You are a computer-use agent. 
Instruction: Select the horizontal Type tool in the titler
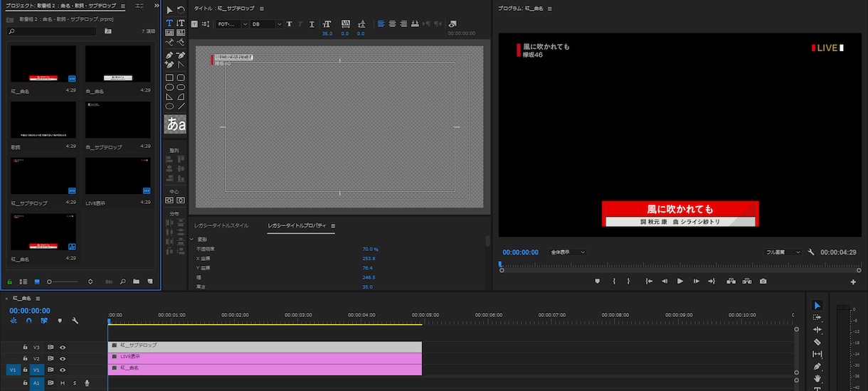coord(169,23)
